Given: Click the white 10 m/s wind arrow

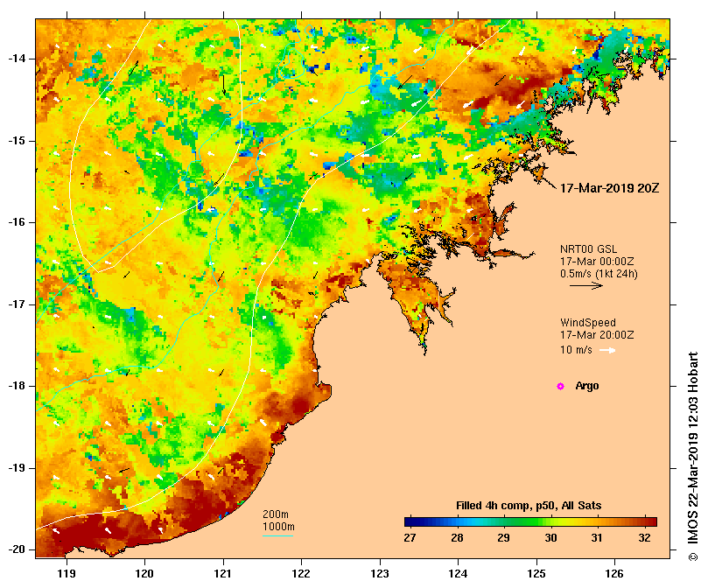Looking at the screenshot, I should (607, 350).
